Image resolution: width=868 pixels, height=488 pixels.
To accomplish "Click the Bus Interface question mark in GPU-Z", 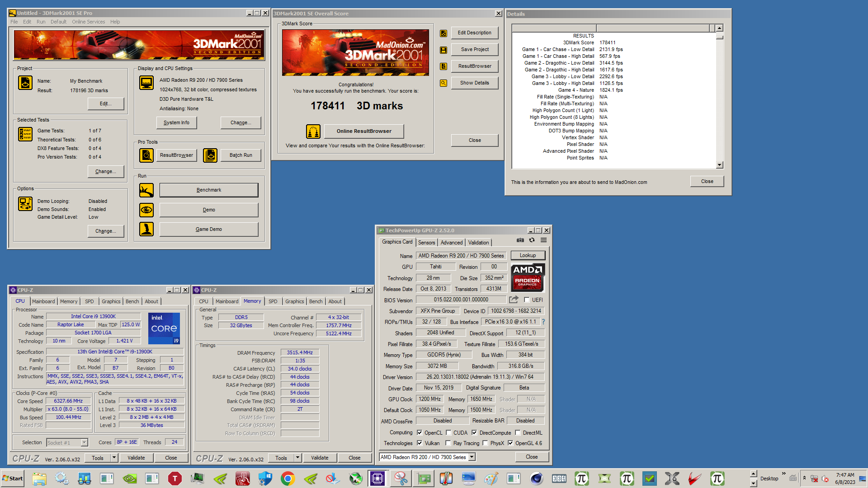I will (543, 322).
